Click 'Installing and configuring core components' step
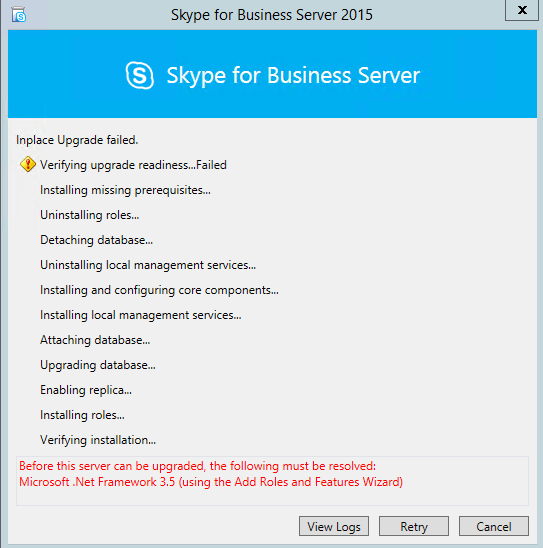This screenshot has height=548, width=543. point(159,290)
